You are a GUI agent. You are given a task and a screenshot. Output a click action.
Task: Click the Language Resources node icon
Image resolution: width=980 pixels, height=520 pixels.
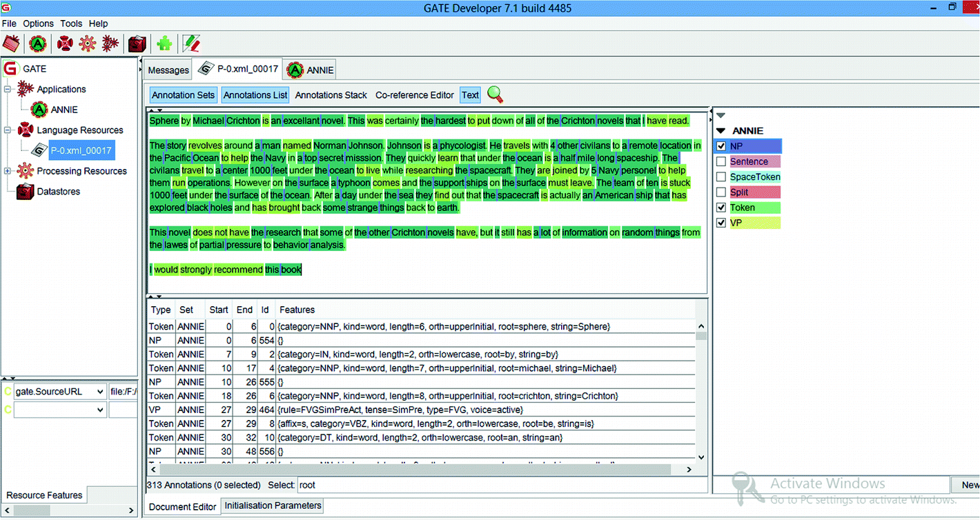point(26,130)
